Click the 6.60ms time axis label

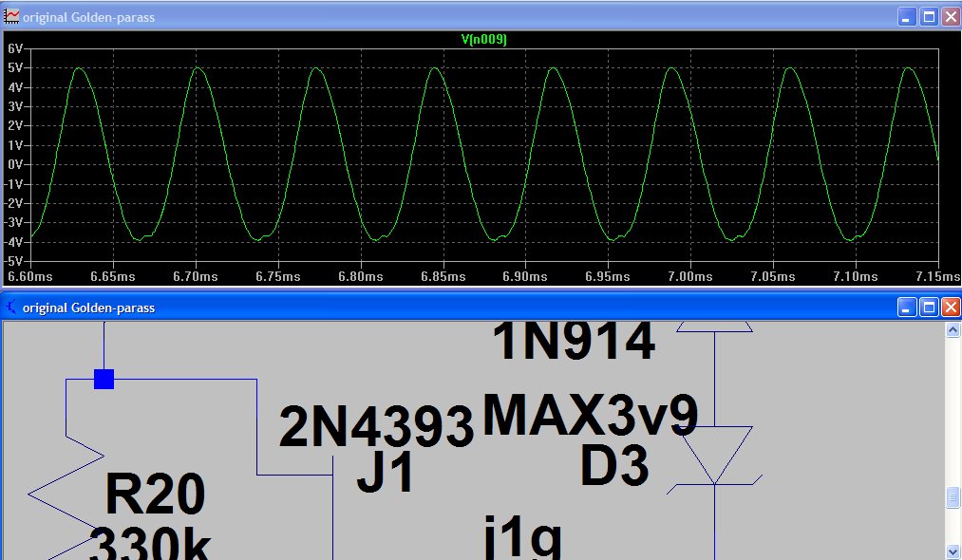(x=30, y=276)
